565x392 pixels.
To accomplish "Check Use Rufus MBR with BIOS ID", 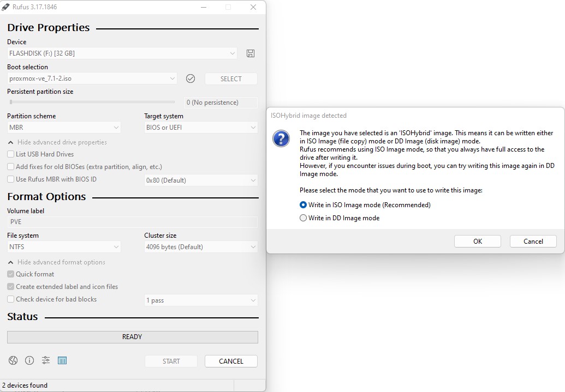I will point(11,179).
